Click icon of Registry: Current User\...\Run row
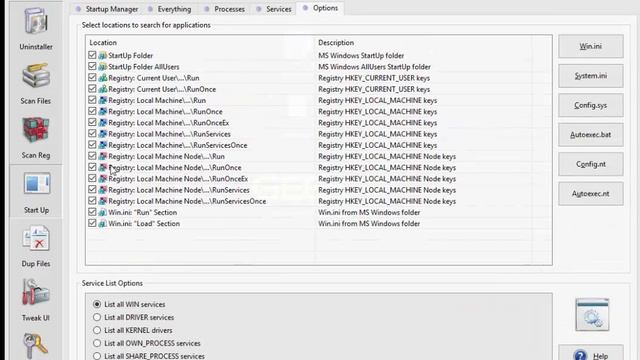This screenshot has height=360, width=640. pos(102,78)
